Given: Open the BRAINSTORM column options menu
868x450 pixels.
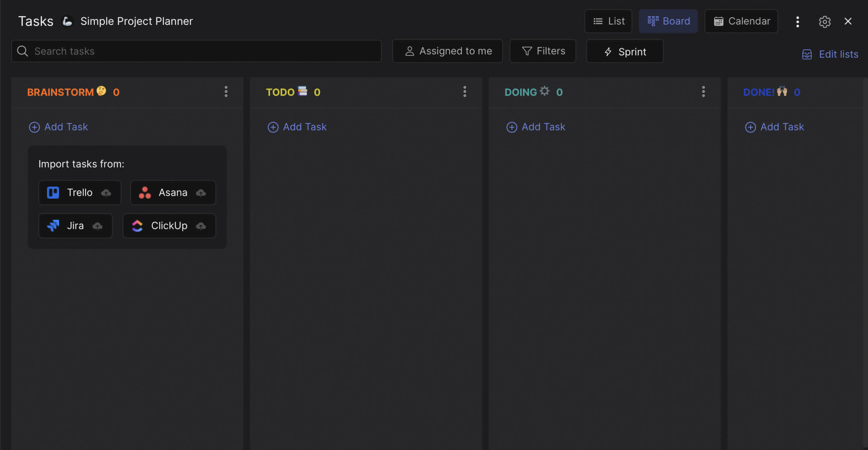Looking at the screenshot, I should click(226, 92).
